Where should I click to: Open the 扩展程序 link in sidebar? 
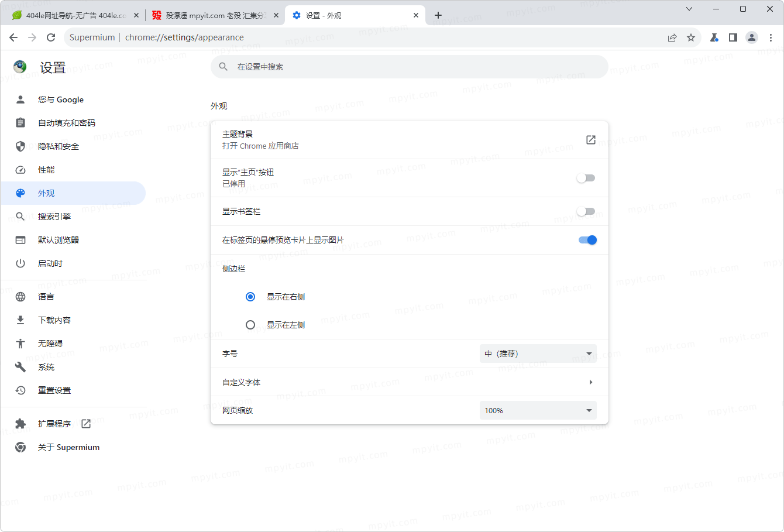pos(73,424)
